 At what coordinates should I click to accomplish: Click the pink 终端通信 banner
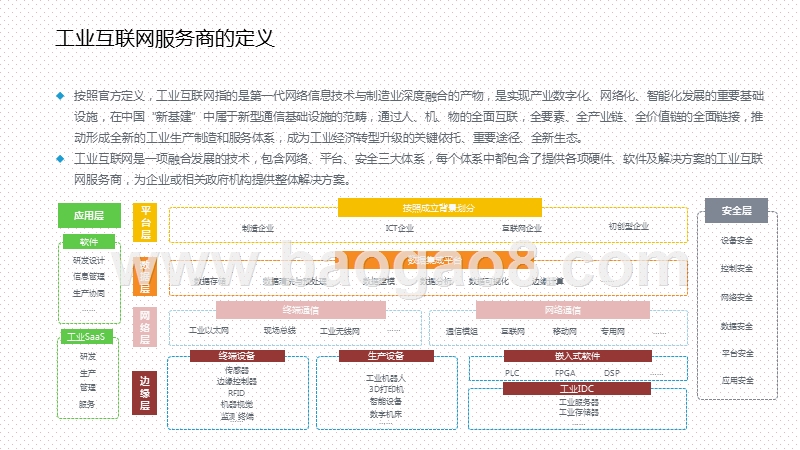pos(301,310)
